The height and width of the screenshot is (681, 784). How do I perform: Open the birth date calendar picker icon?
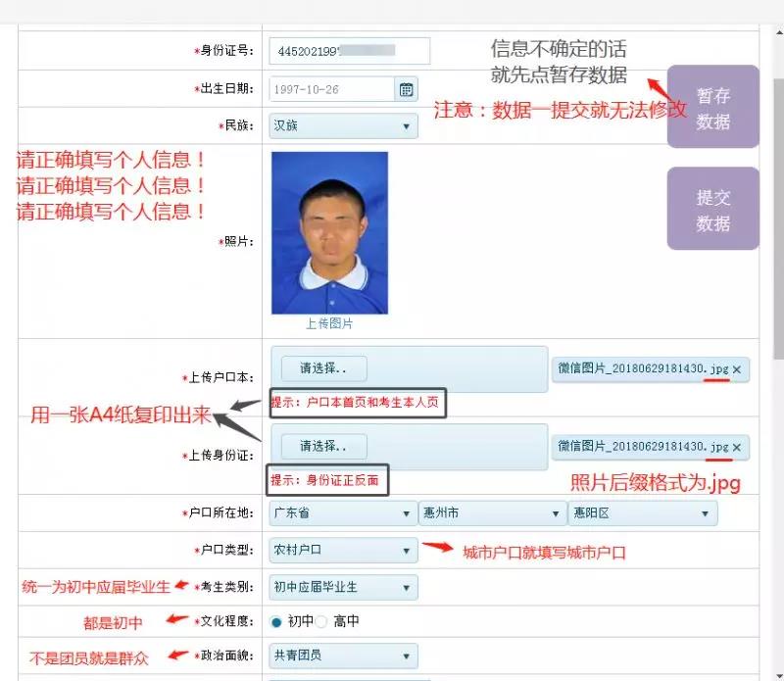click(x=406, y=89)
